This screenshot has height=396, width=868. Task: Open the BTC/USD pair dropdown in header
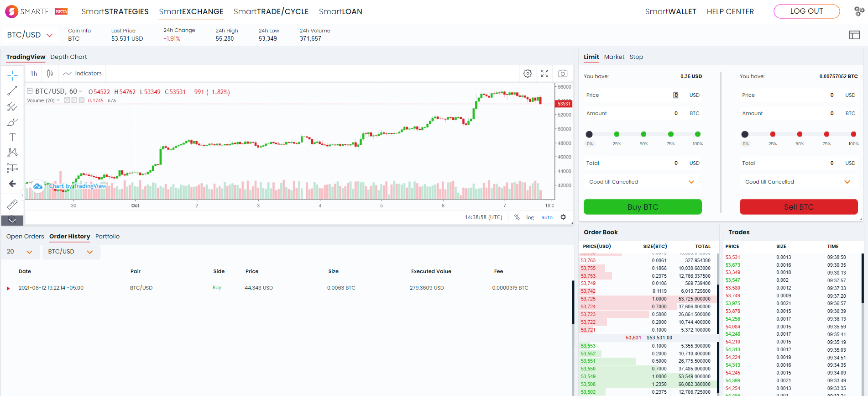click(30, 35)
